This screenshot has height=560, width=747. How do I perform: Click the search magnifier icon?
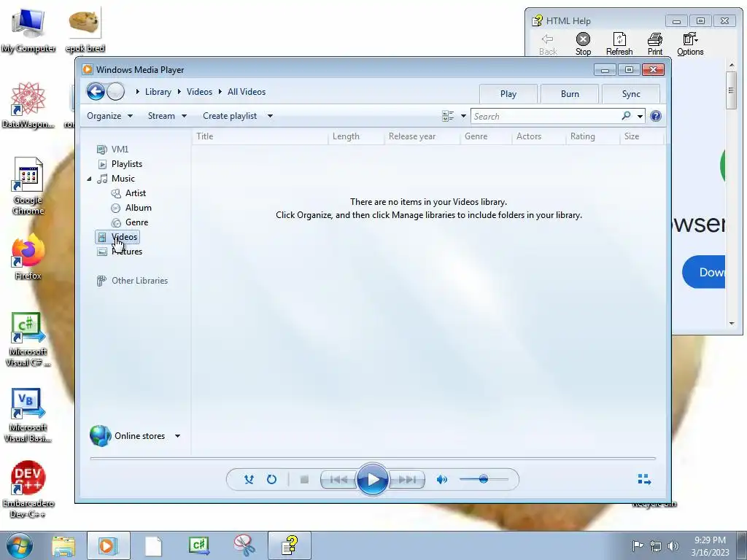[x=627, y=116]
